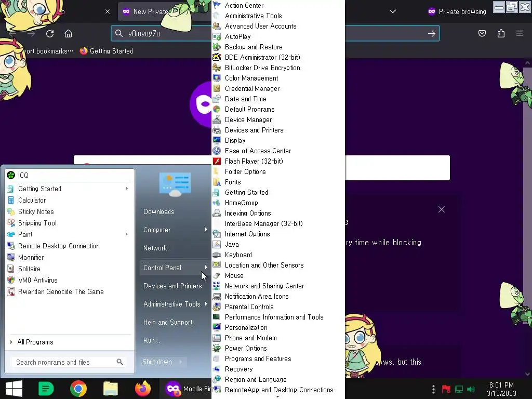Image resolution: width=532 pixels, height=399 pixels.
Task: Save to Pocket icon in Firefox toolbar
Action: coord(482,33)
